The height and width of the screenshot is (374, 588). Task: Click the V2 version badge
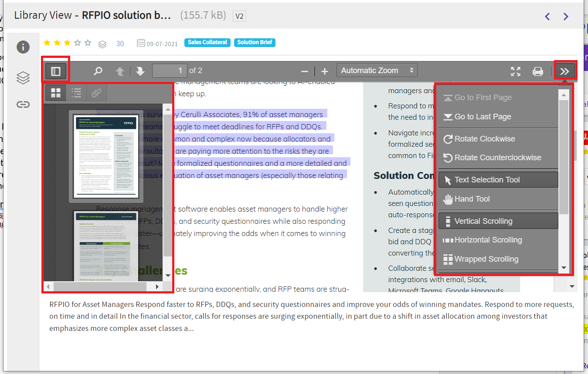click(239, 16)
